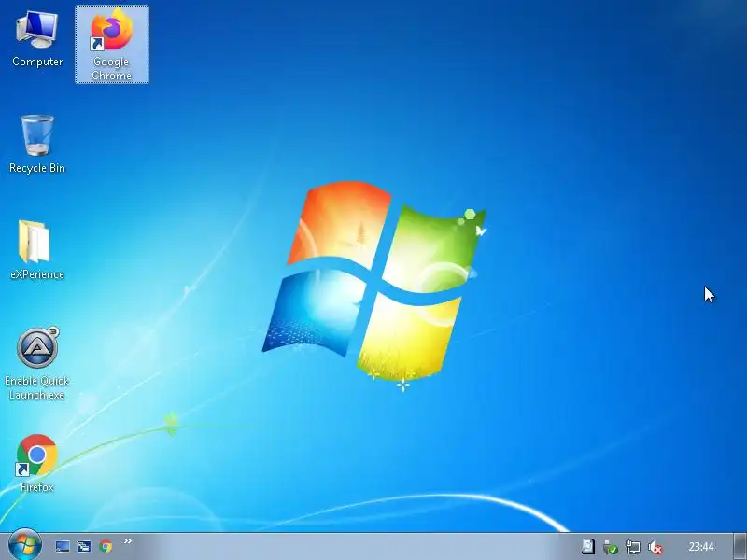
Task: Launch Chrome from Quick Launch bar
Action: coord(106,546)
